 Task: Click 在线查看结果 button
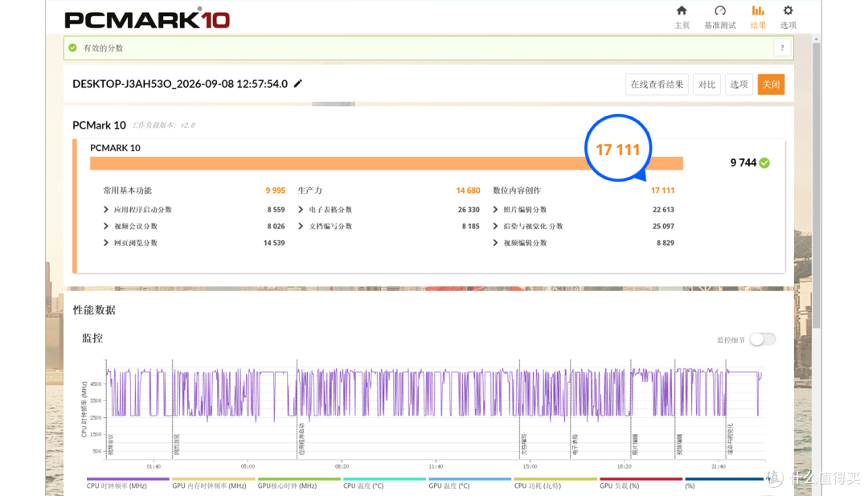pyautogui.click(x=657, y=84)
